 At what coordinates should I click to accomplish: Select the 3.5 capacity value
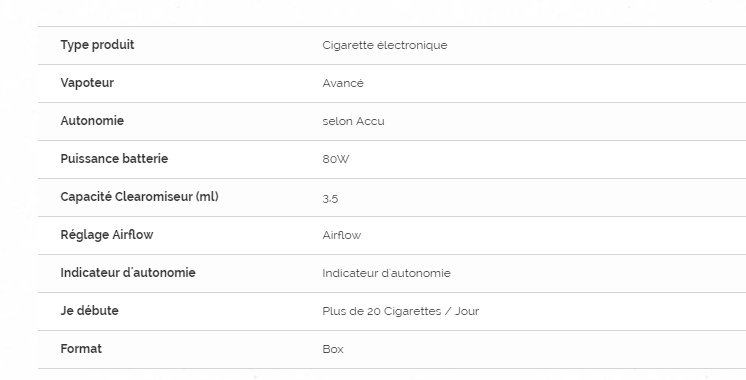click(330, 199)
